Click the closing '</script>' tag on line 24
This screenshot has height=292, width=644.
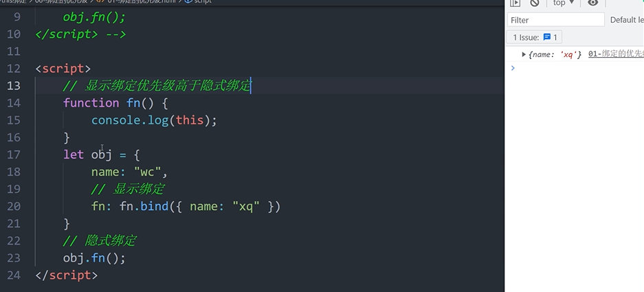[67, 275]
